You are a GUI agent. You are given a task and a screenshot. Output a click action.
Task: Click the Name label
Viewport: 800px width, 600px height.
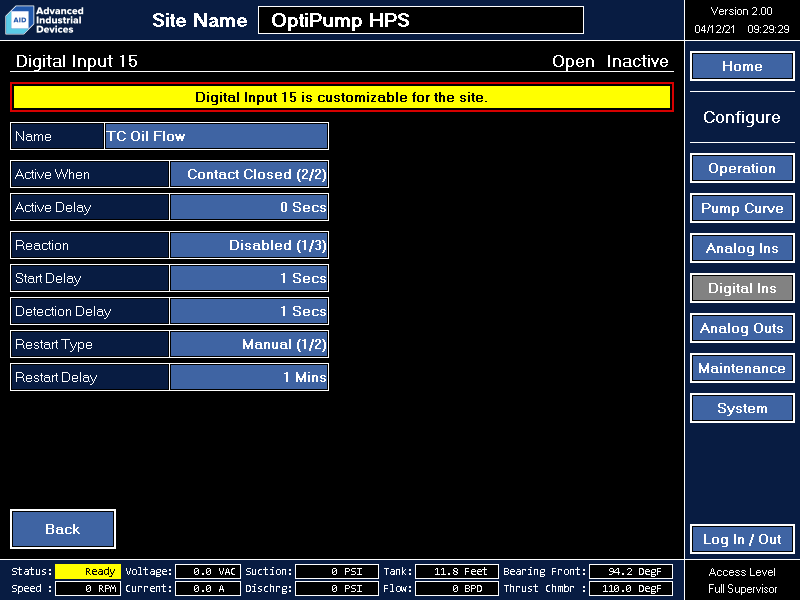(x=57, y=136)
